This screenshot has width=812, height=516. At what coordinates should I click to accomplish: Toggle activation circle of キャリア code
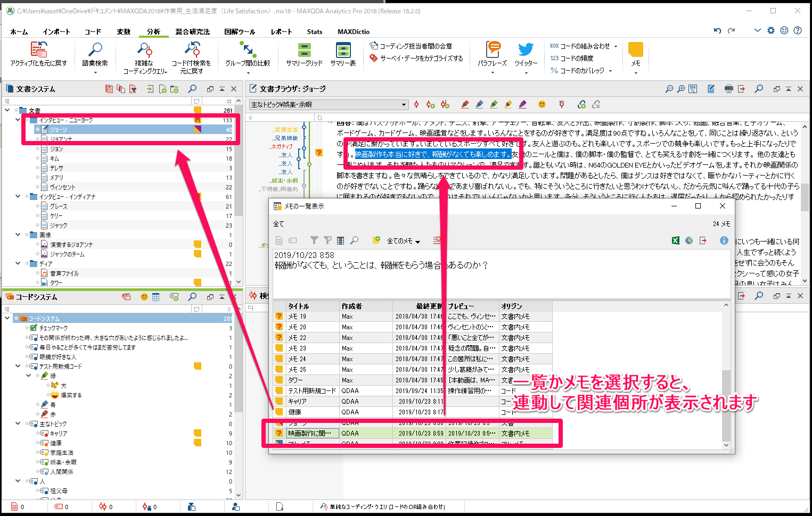point(37,434)
